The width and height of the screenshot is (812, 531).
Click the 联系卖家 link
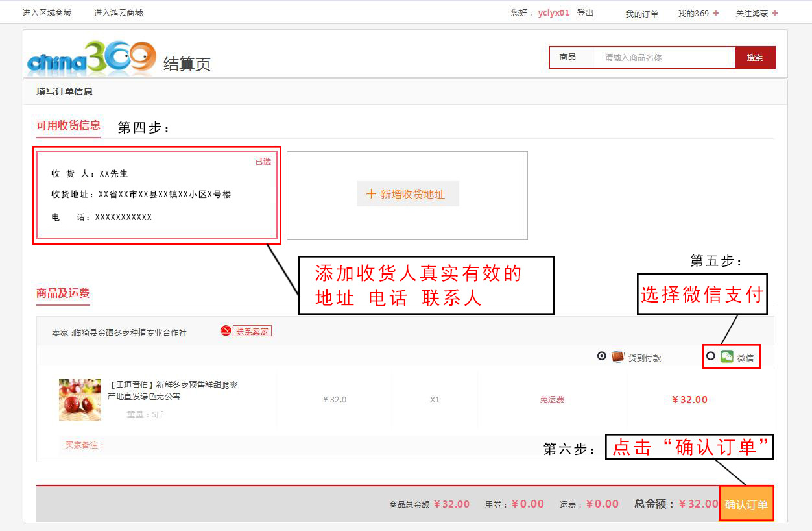click(252, 331)
